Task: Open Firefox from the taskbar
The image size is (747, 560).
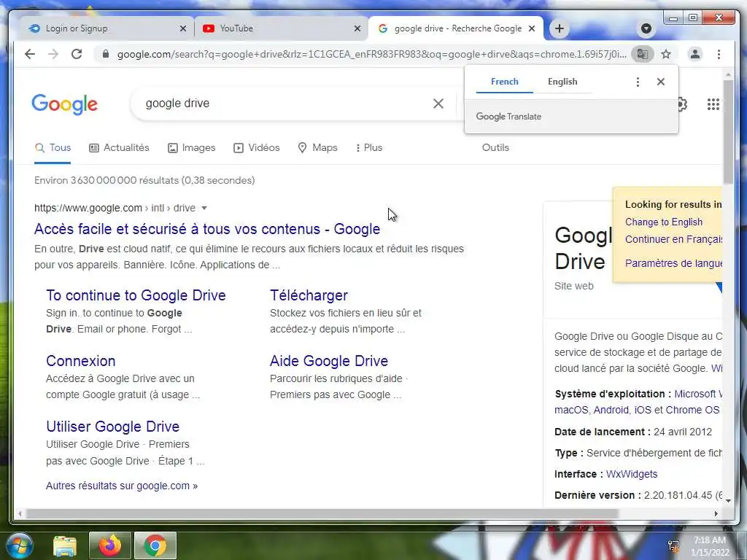Action: pyautogui.click(x=109, y=545)
